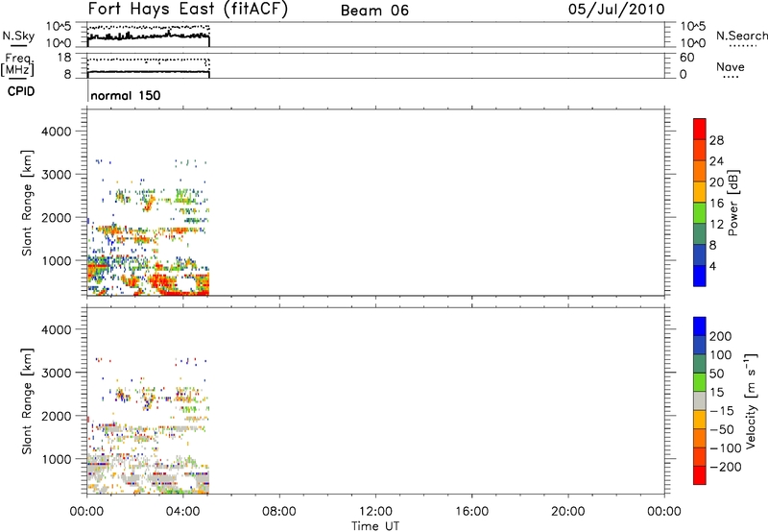
Task: Click the "12:00" time tick label
Action: click(x=375, y=512)
